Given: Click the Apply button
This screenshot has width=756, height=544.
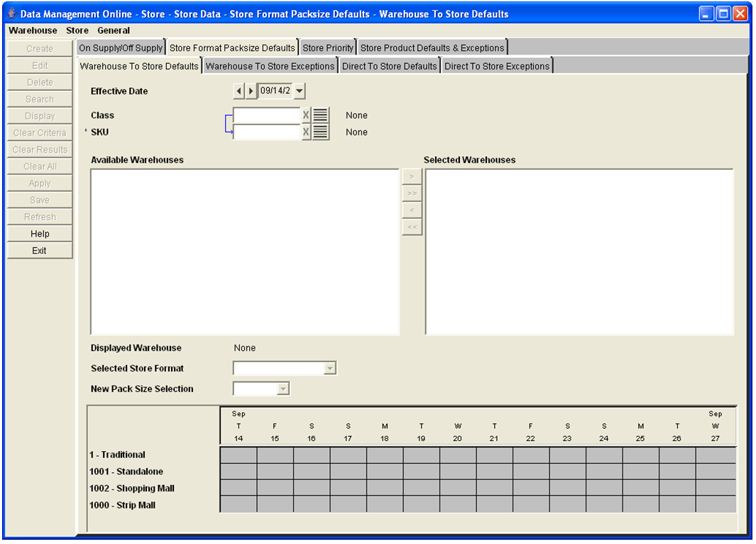Looking at the screenshot, I should click(x=40, y=184).
